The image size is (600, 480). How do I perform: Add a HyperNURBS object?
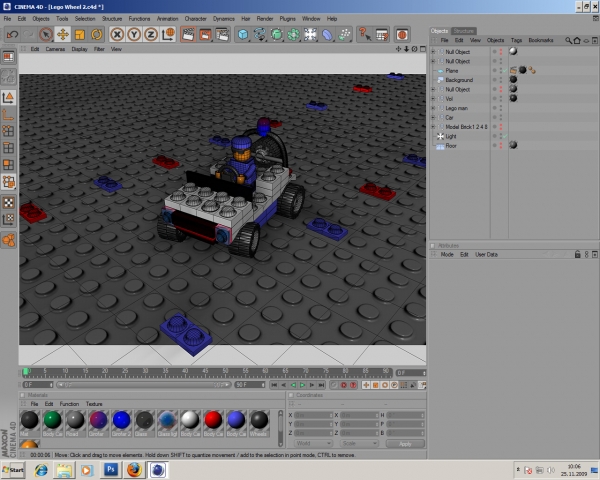276,34
